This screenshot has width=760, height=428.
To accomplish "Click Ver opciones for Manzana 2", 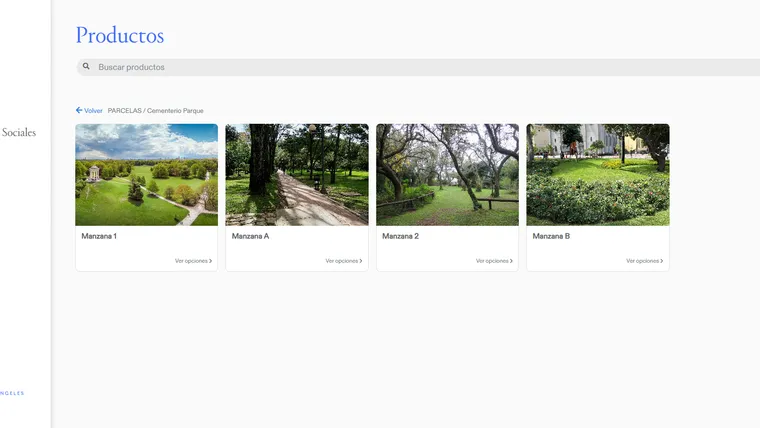I will tap(494, 261).
